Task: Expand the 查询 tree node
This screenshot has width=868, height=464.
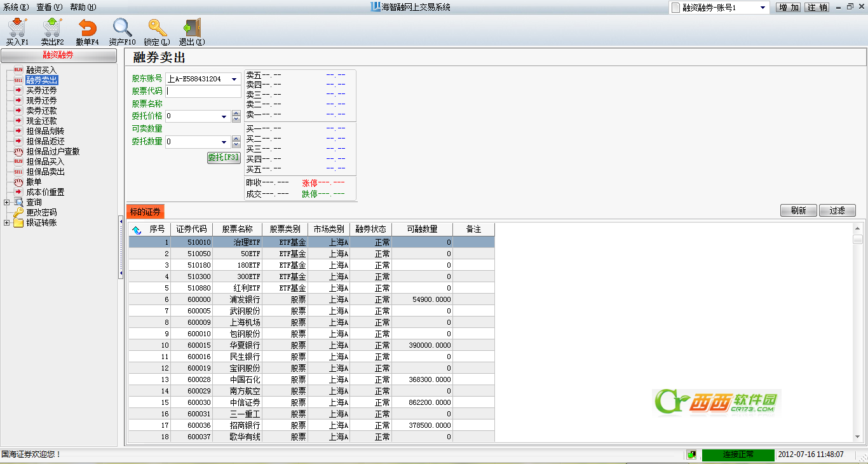Action: coord(7,202)
